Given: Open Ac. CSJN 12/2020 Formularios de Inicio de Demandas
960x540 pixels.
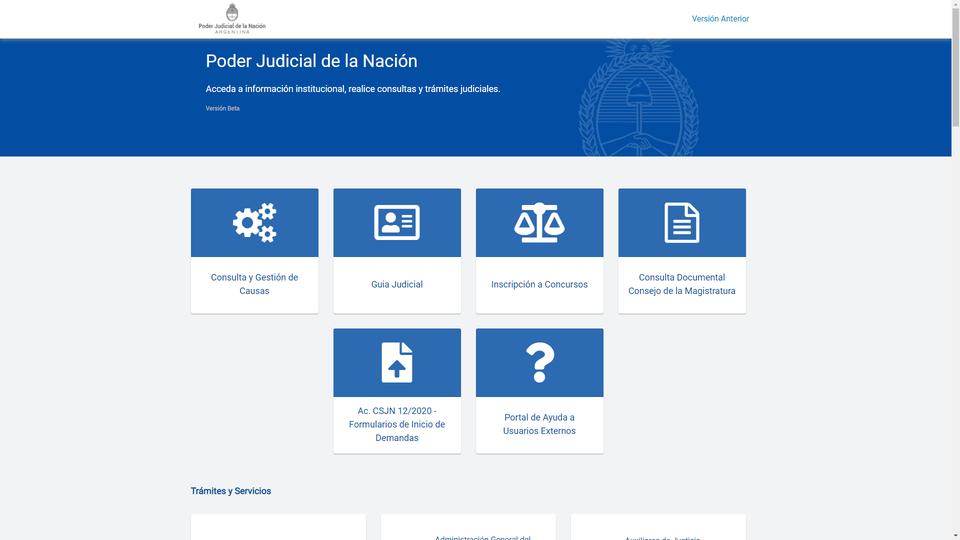Looking at the screenshot, I should pyautogui.click(x=397, y=424).
